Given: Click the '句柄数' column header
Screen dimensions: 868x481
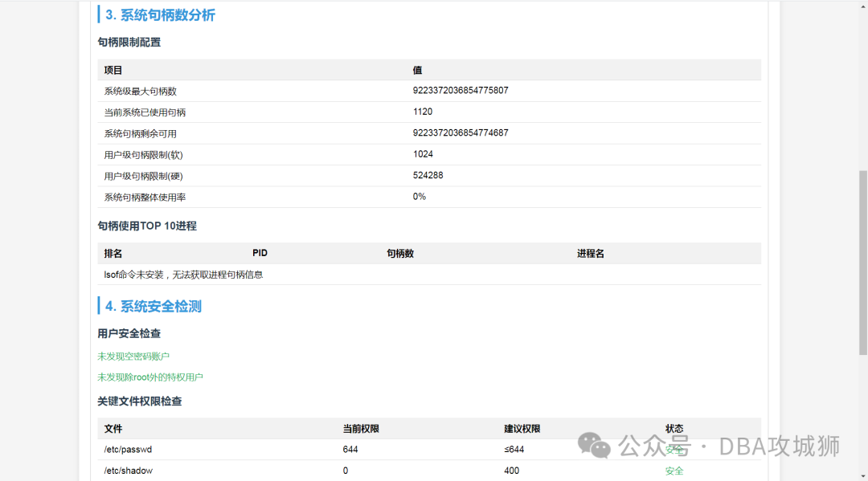Looking at the screenshot, I should tap(400, 253).
